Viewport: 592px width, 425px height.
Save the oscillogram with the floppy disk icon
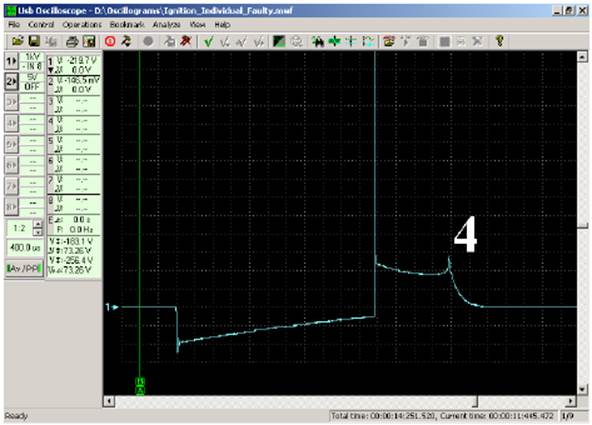coord(34,41)
